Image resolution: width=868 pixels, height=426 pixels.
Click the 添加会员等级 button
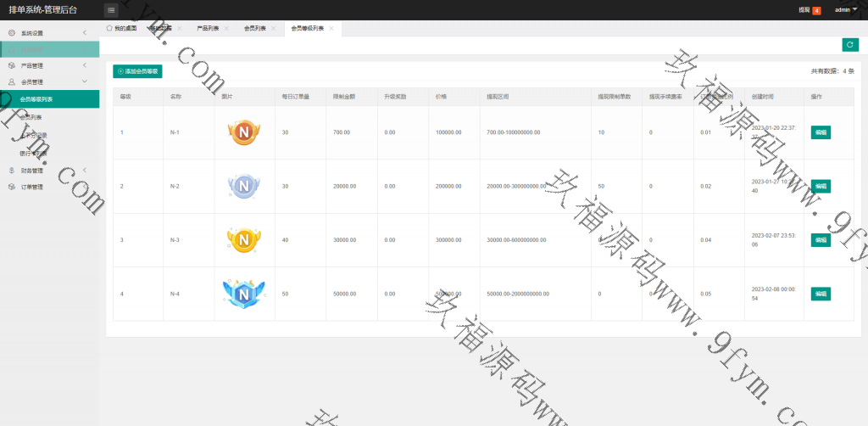tap(137, 71)
